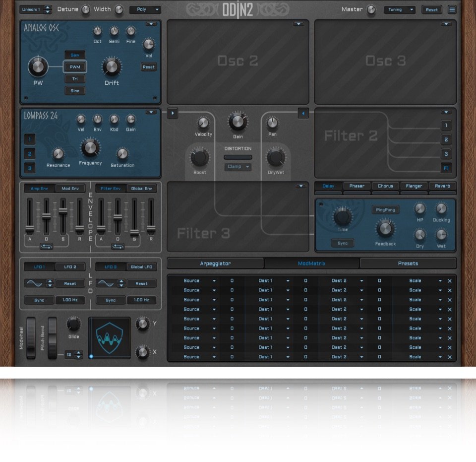Open the Poly voice mode dropdown
476x462 pixels.
(x=145, y=10)
